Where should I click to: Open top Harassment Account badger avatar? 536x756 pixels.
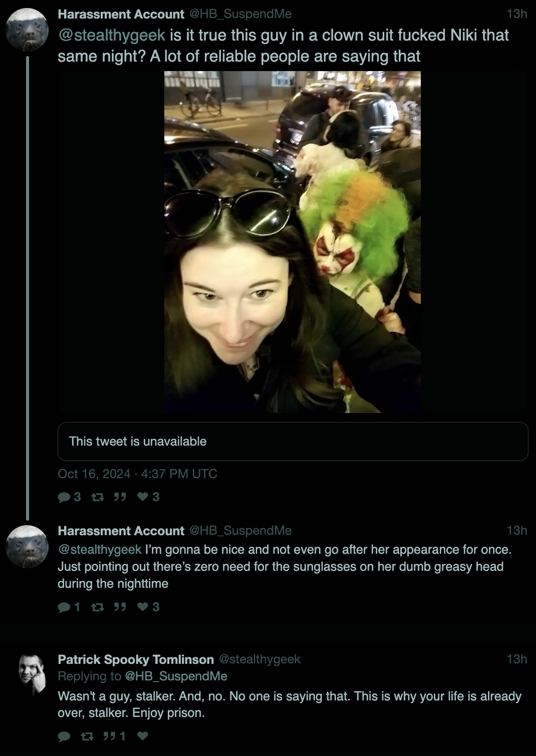pyautogui.click(x=27, y=30)
